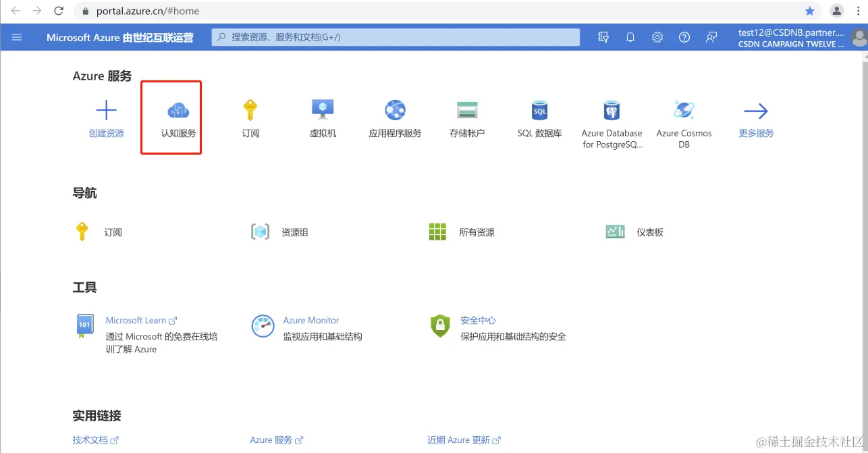Click the 创建资源 label
Screen dimensions: 868x453
[x=107, y=133]
